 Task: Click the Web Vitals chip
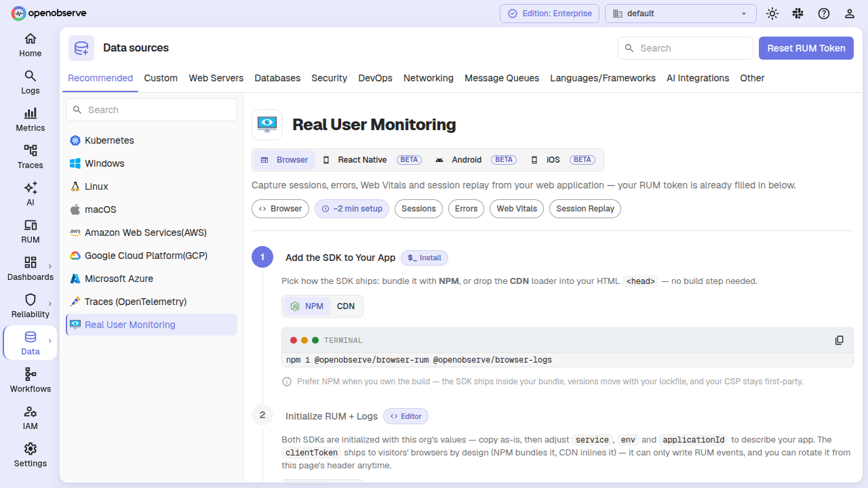pyautogui.click(x=517, y=209)
